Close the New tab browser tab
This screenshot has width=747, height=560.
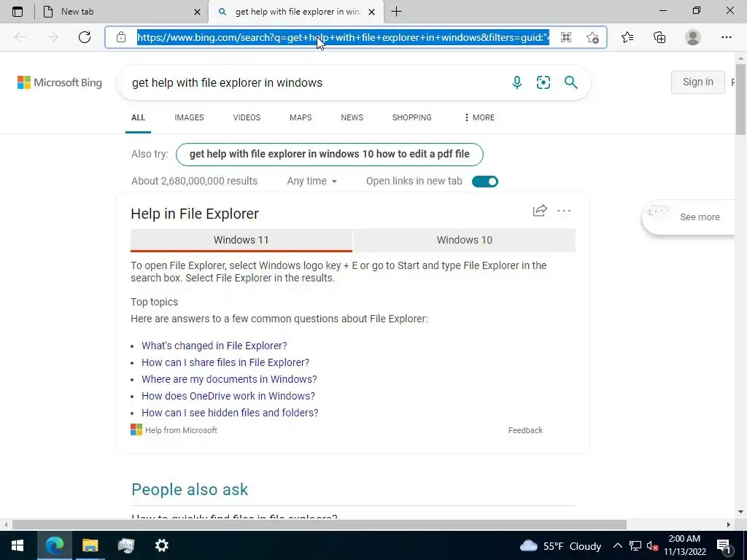click(197, 12)
